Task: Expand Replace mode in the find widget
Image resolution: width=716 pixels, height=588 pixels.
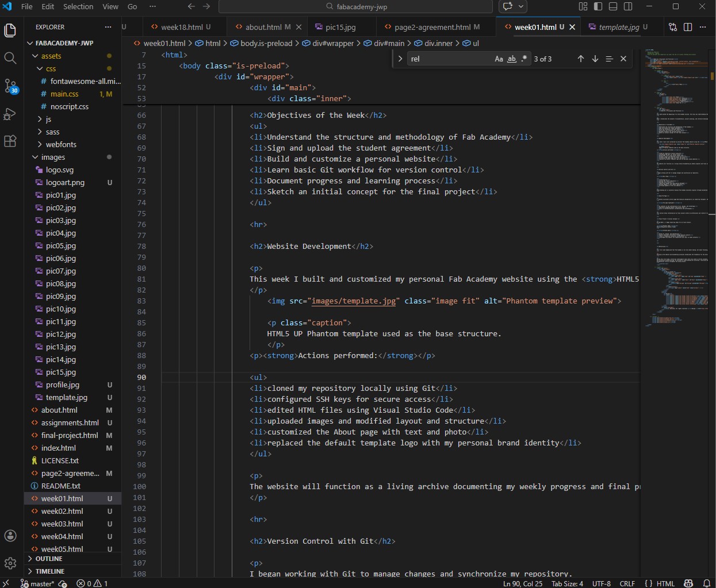Action: [400, 59]
